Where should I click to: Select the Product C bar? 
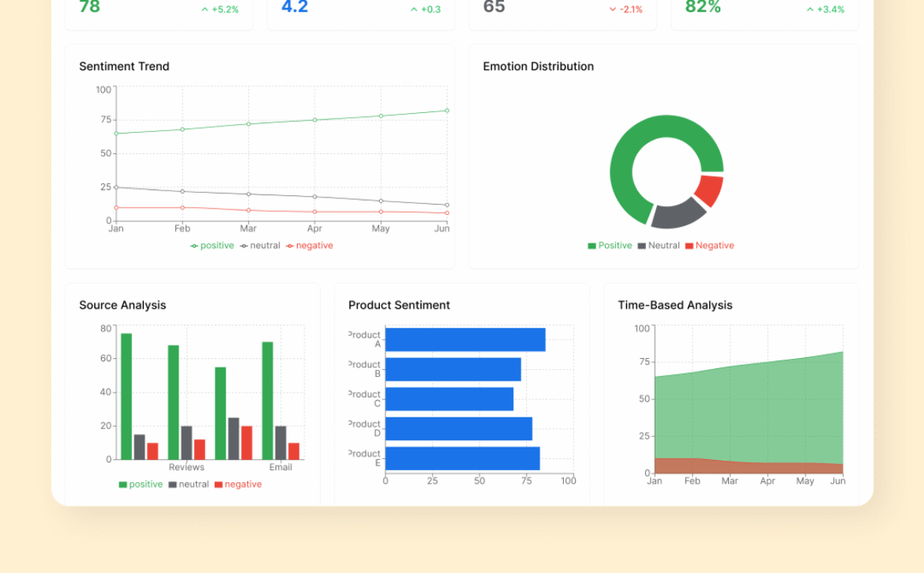(x=449, y=399)
